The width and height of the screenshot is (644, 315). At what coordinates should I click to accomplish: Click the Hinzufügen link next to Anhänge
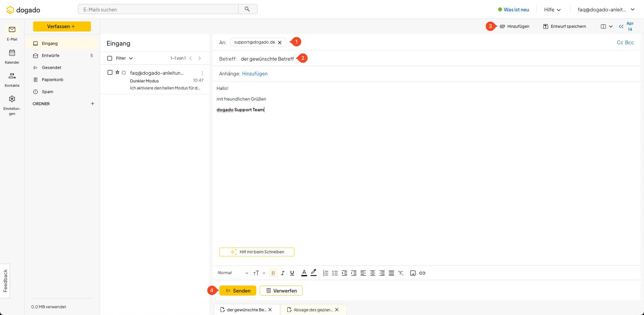coord(255,74)
